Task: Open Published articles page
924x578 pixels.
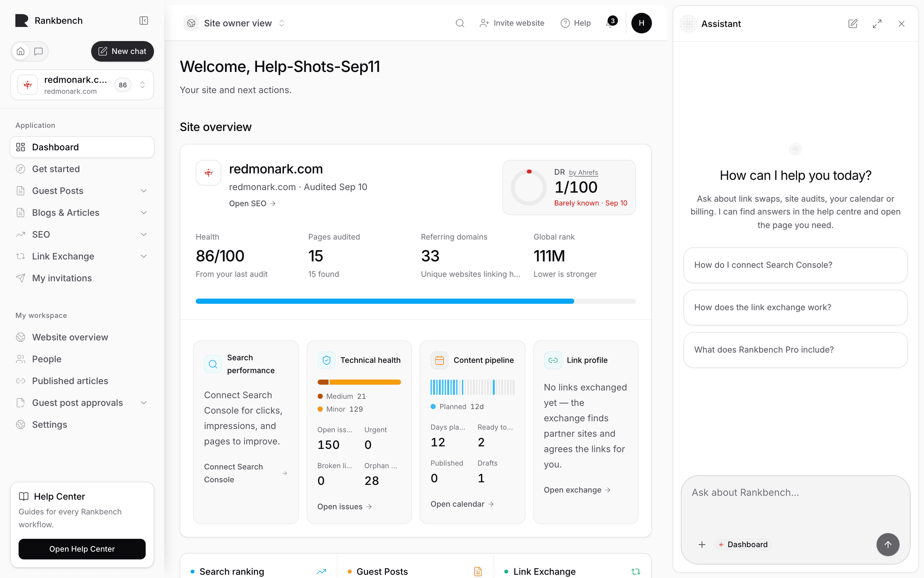Action: (x=82, y=381)
